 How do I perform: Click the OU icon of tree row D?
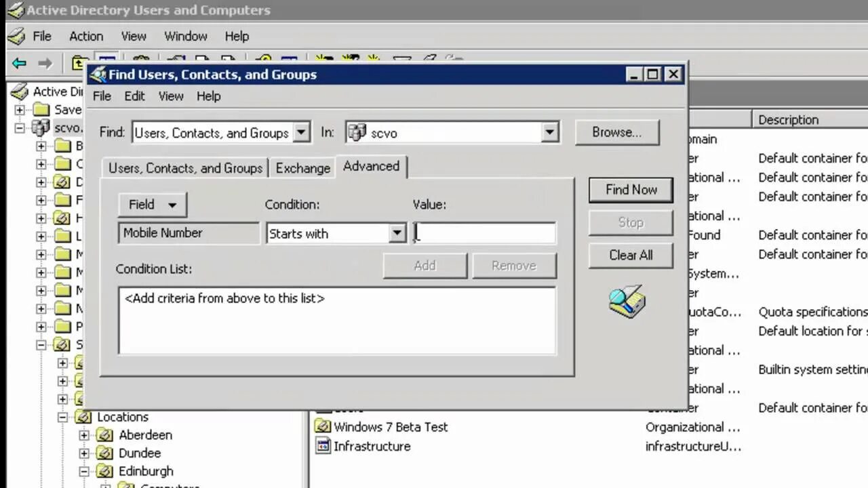click(x=62, y=182)
